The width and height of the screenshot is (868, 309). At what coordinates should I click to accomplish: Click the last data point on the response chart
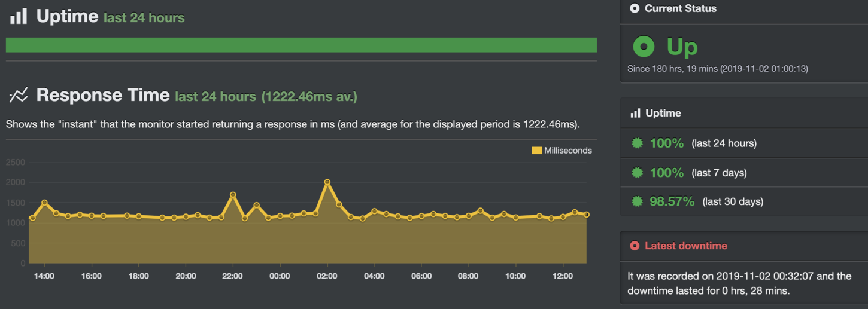[x=587, y=215]
